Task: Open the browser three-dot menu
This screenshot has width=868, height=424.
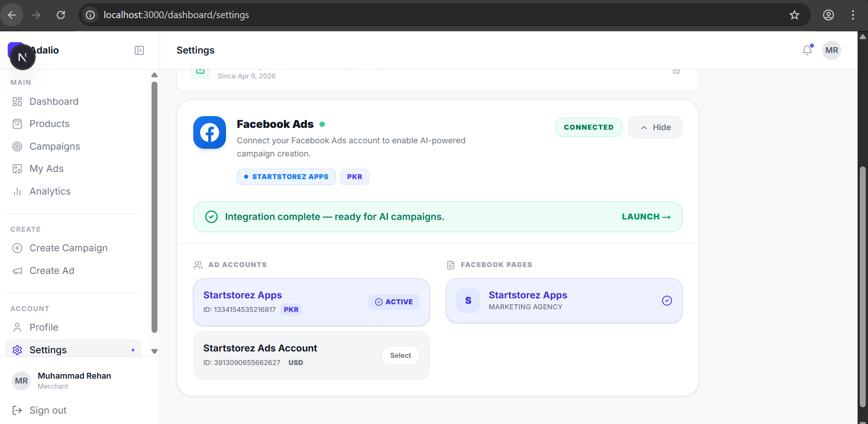Action: (x=853, y=15)
